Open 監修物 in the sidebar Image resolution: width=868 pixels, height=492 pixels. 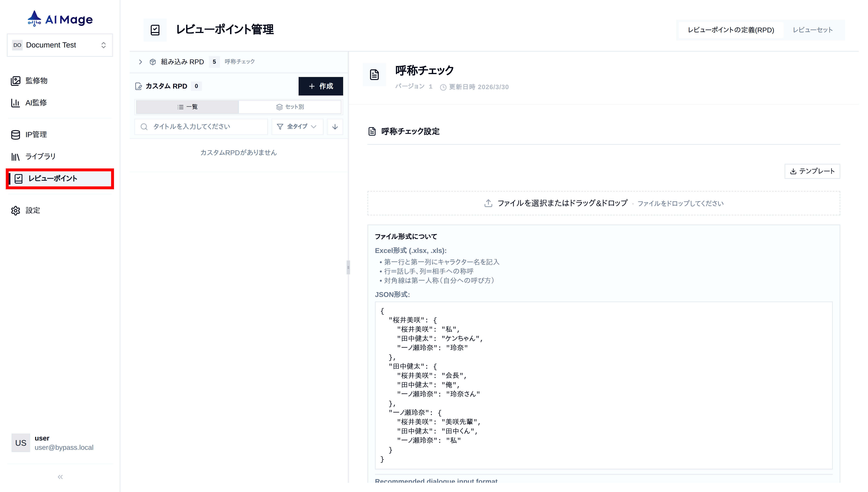tap(60, 80)
